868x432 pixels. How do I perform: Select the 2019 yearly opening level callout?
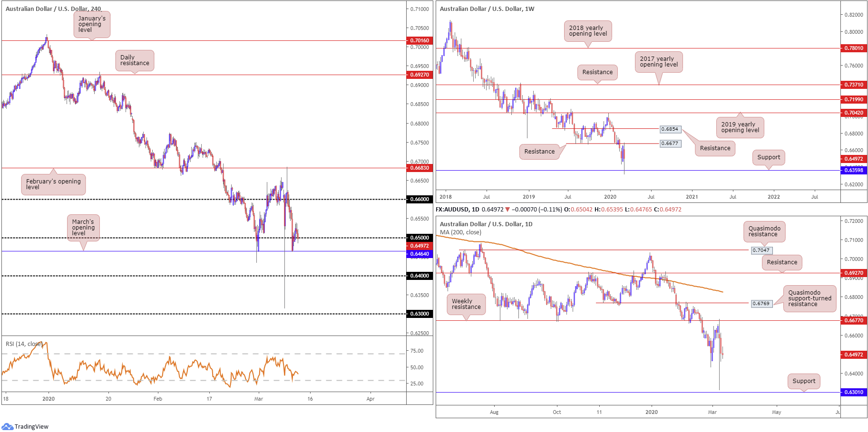(x=740, y=127)
